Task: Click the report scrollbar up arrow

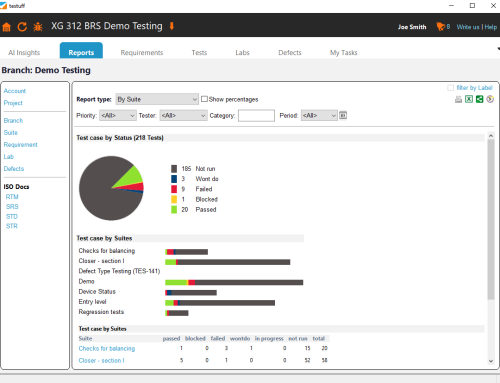Action: point(491,136)
